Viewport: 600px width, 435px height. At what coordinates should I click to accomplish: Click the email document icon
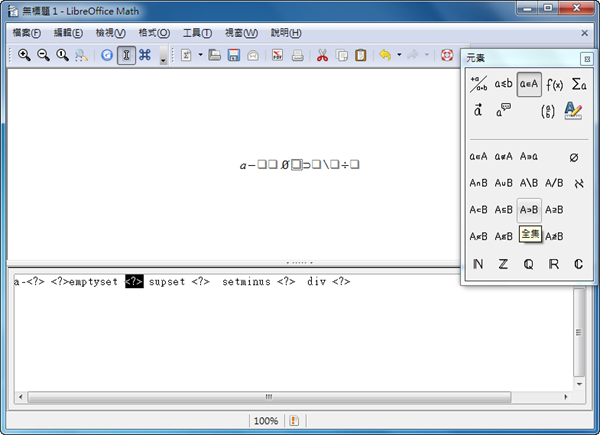pyautogui.click(x=253, y=55)
